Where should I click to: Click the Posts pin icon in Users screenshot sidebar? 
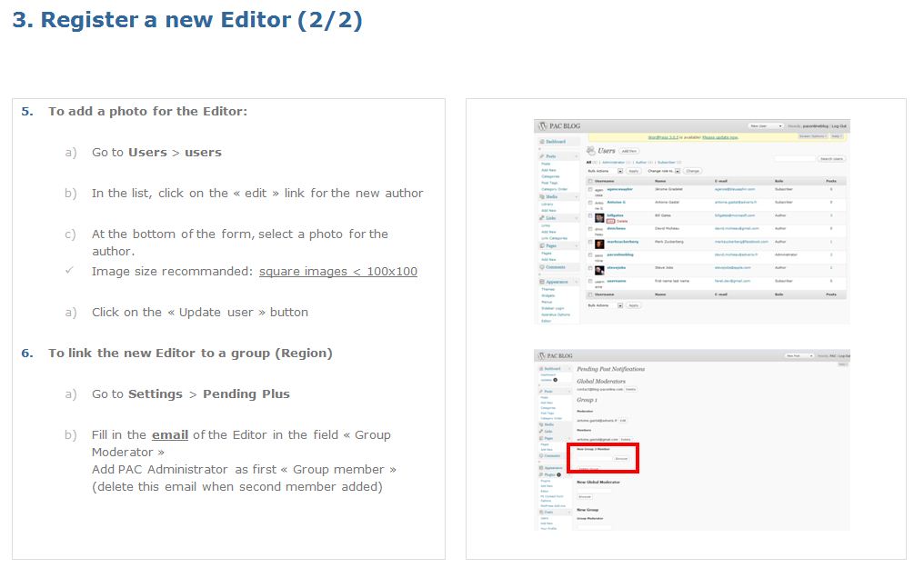click(x=541, y=156)
